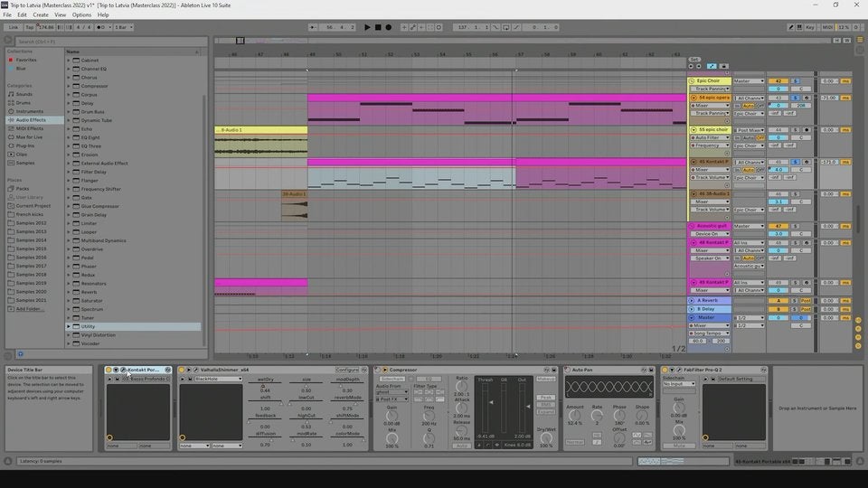This screenshot has height=488, width=868.
Task: Toggle the Compressor device activator
Action: [384, 370]
